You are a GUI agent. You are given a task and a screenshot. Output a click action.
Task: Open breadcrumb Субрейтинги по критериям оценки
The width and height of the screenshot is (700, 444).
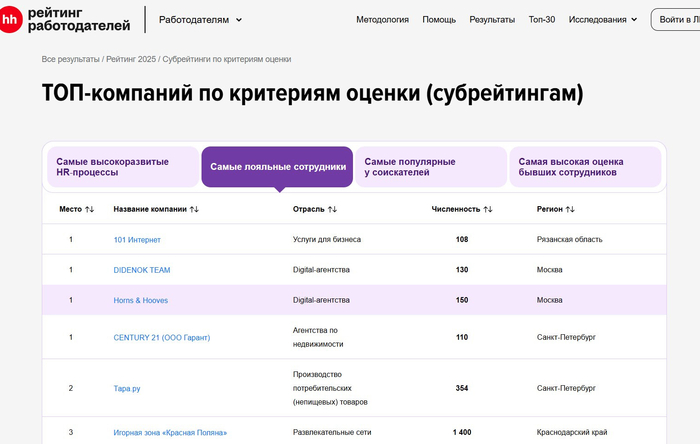pyautogui.click(x=227, y=59)
